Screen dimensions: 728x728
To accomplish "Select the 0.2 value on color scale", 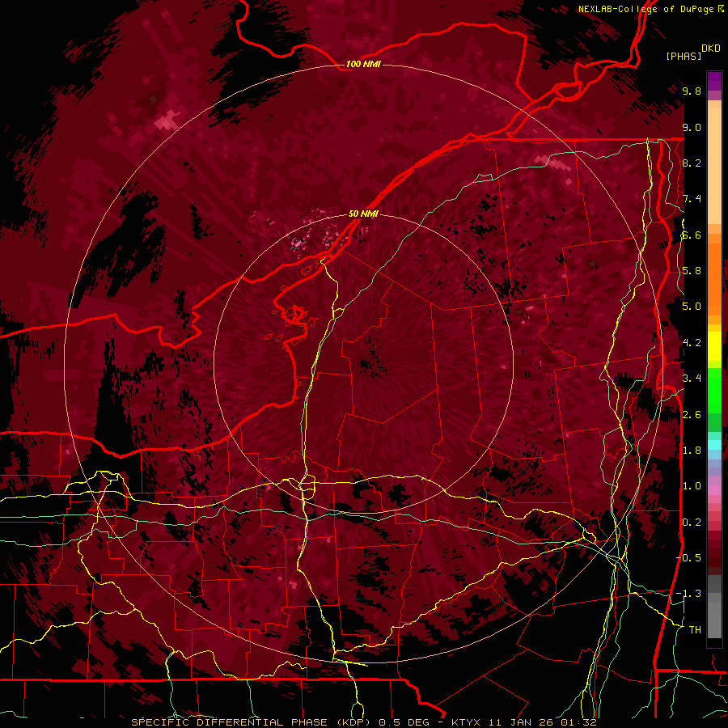I will point(692,523).
